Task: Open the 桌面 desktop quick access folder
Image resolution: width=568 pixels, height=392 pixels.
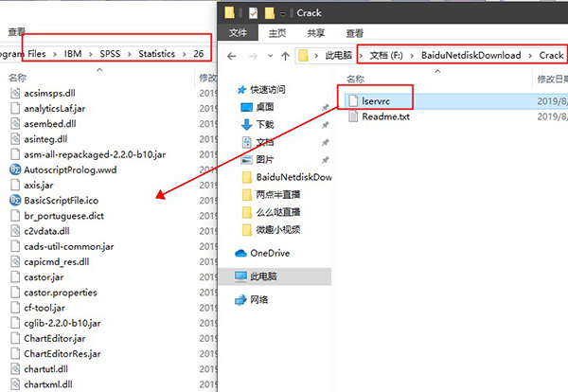Action: point(265,107)
